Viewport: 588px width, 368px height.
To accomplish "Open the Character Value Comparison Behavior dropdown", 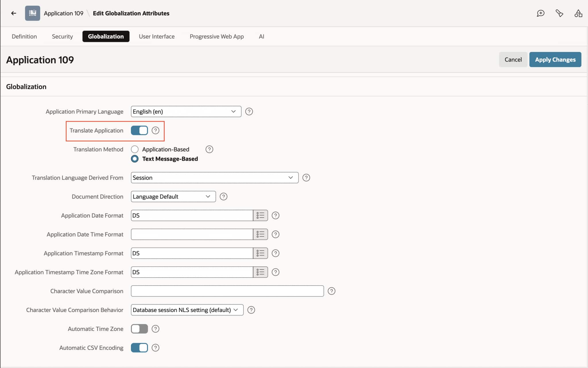I will coord(187,310).
